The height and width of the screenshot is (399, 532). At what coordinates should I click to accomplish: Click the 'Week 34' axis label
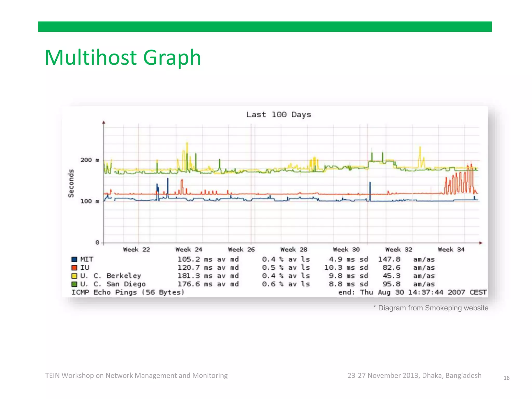point(451,249)
